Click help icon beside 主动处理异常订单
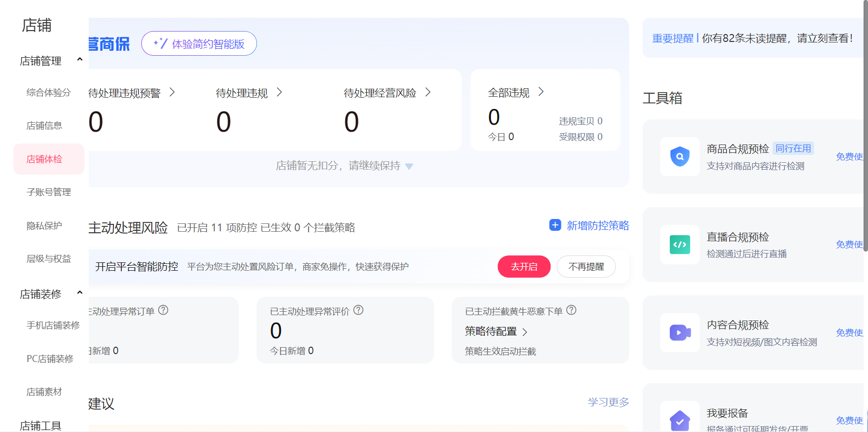The image size is (868, 432). pos(163,310)
